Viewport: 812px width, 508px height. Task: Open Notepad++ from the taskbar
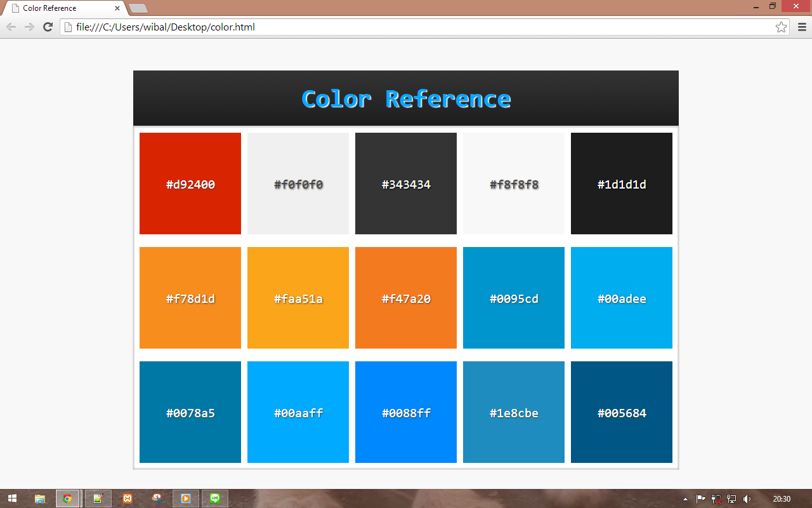98,498
